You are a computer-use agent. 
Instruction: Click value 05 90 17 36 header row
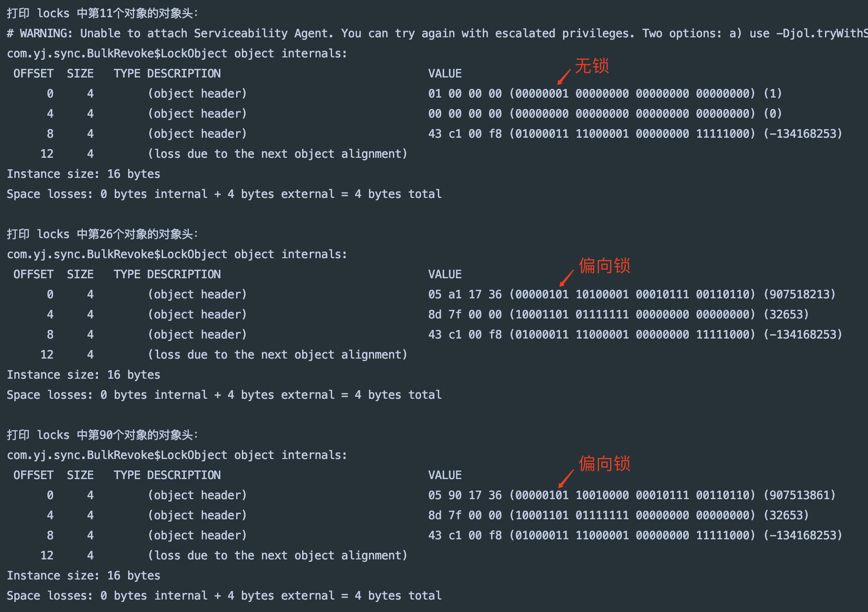pos(465,495)
